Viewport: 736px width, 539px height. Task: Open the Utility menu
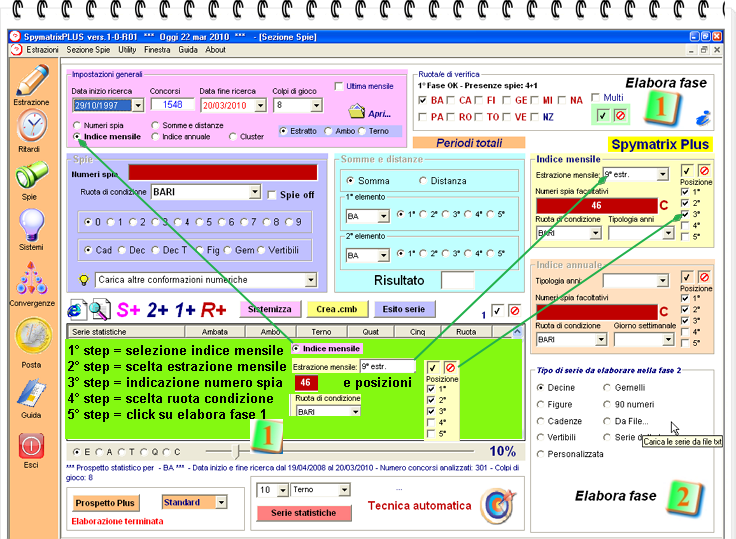(127, 50)
